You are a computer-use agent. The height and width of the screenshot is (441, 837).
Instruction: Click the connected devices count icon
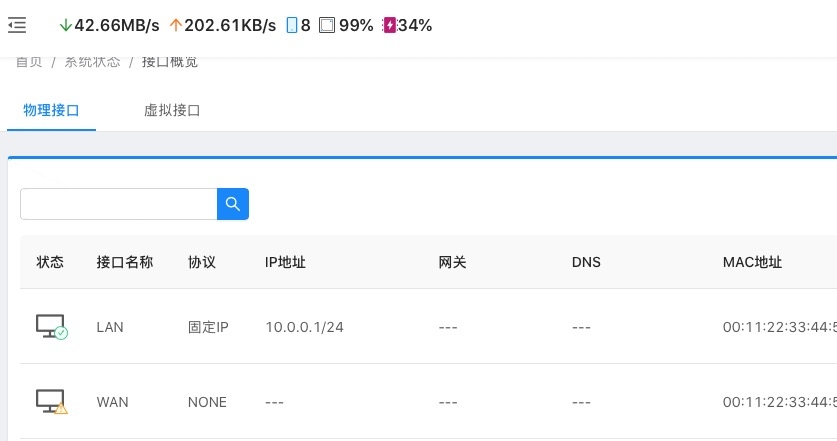click(292, 26)
